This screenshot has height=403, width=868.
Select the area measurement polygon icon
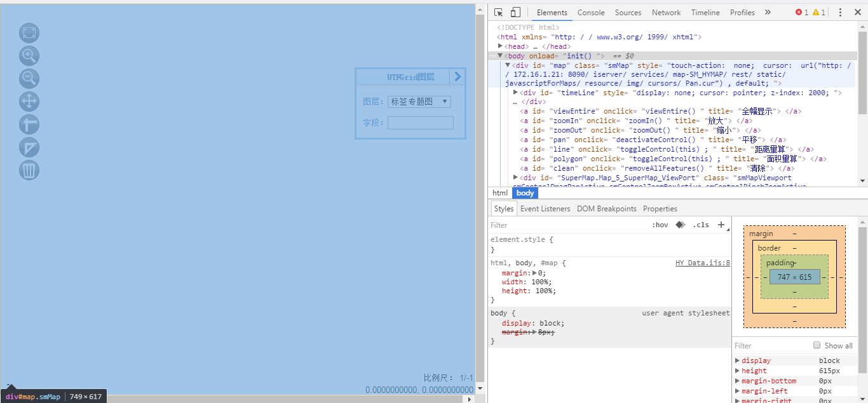(29, 147)
